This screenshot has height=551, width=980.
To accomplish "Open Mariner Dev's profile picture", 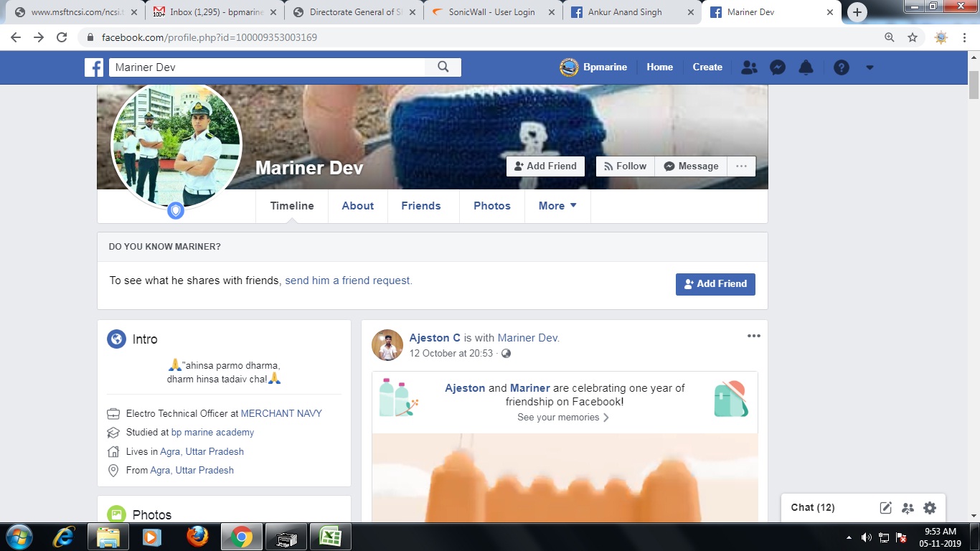I will [176, 146].
